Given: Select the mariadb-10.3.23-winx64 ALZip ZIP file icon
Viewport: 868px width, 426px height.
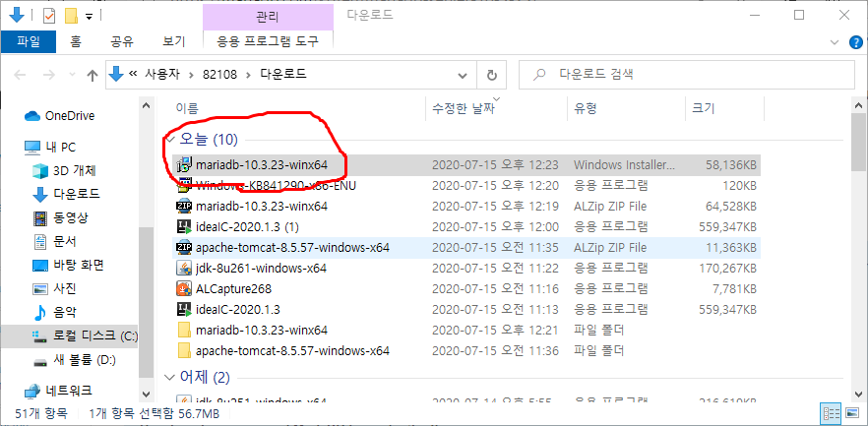Looking at the screenshot, I should click(183, 207).
